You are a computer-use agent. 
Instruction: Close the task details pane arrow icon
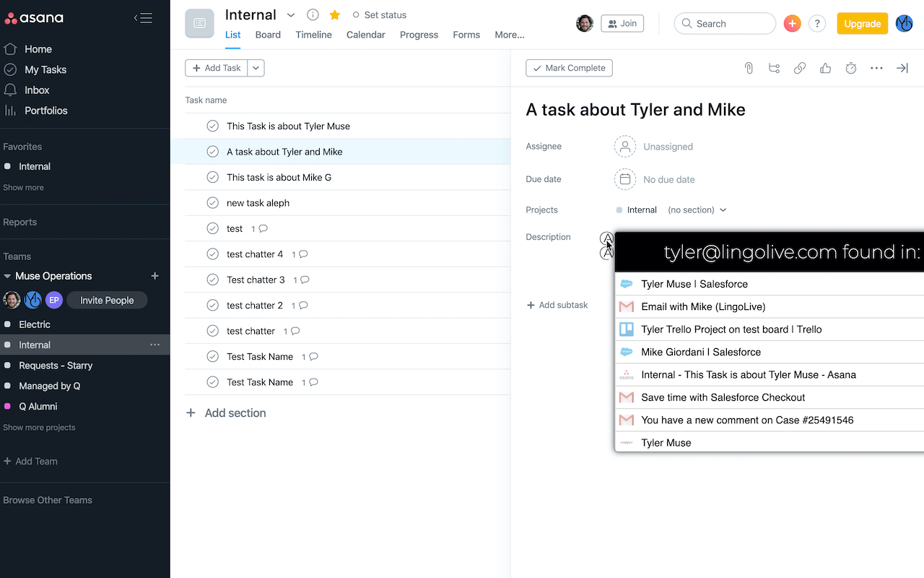click(x=902, y=68)
